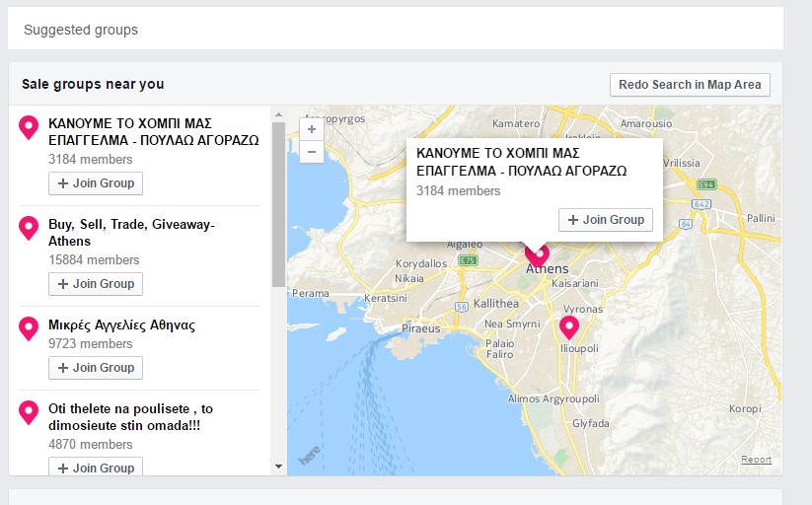Viewport: 812px width, 505px height.
Task: Join the 3184-member group from the sidebar list
Action: tap(96, 183)
